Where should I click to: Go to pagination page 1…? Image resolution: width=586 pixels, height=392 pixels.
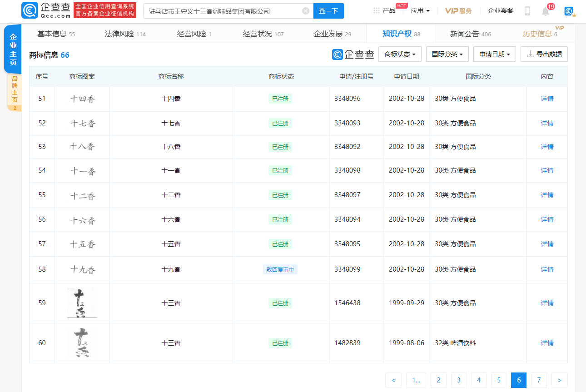coord(416,380)
